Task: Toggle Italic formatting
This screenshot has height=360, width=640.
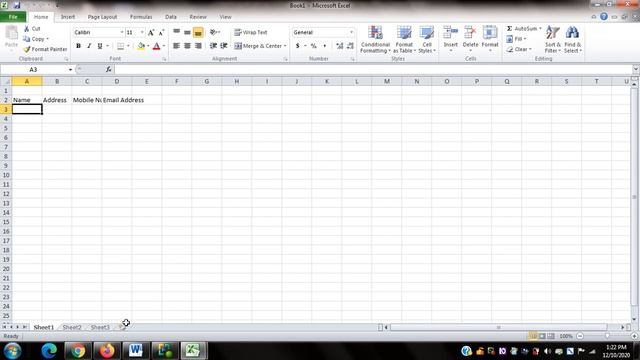Action: click(x=89, y=46)
